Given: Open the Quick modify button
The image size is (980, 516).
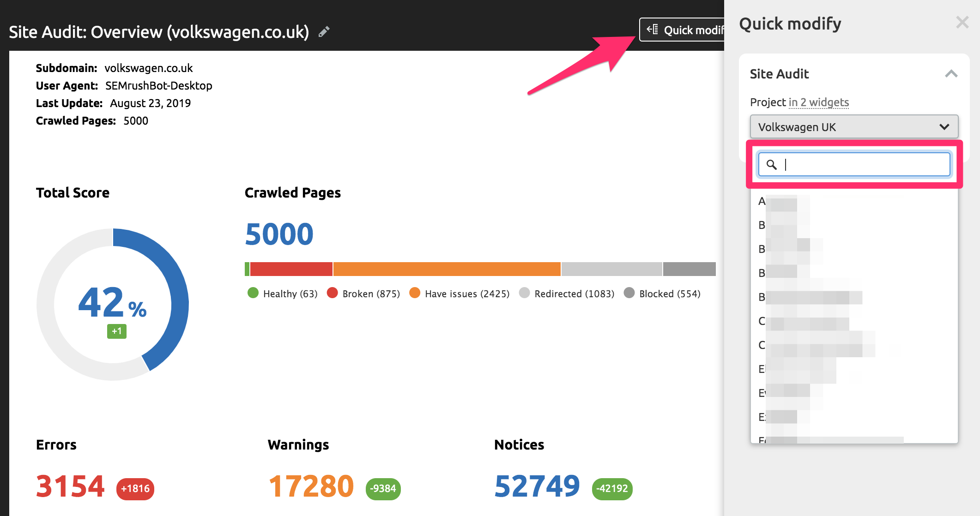Looking at the screenshot, I should 682,30.
